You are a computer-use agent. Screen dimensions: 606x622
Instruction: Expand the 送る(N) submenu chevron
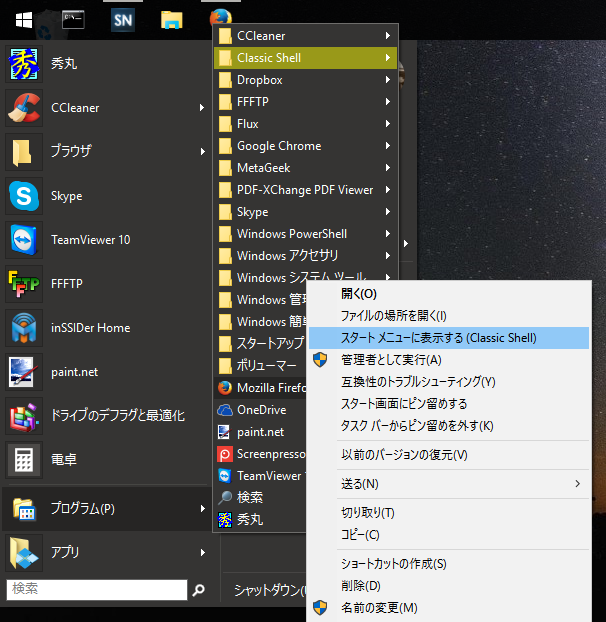pyautogui.click(x=577, y=484)
